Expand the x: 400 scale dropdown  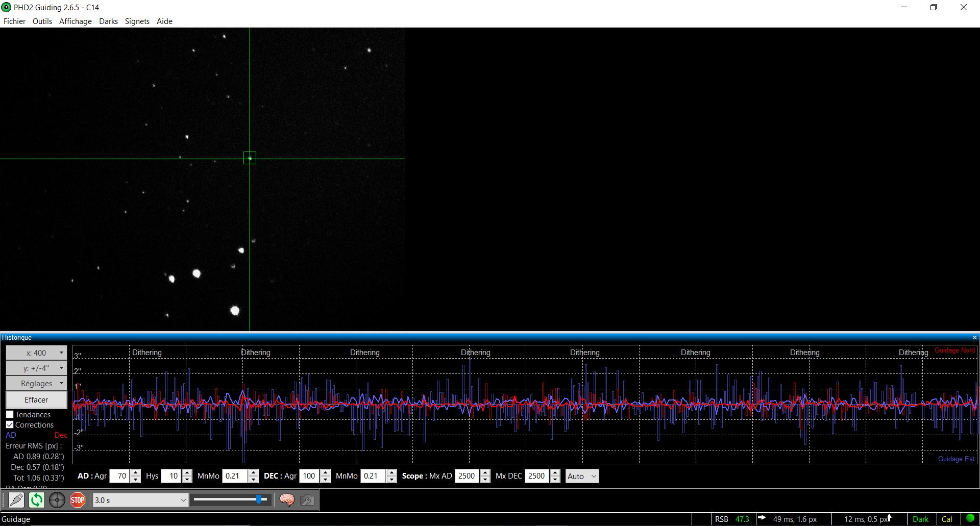pos(36,353)
